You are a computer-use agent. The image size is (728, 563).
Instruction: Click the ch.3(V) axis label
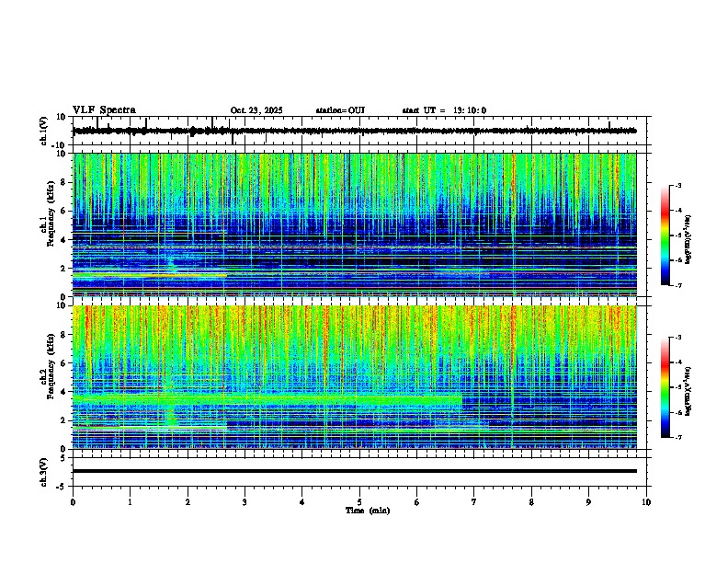(x=43, y=472)
